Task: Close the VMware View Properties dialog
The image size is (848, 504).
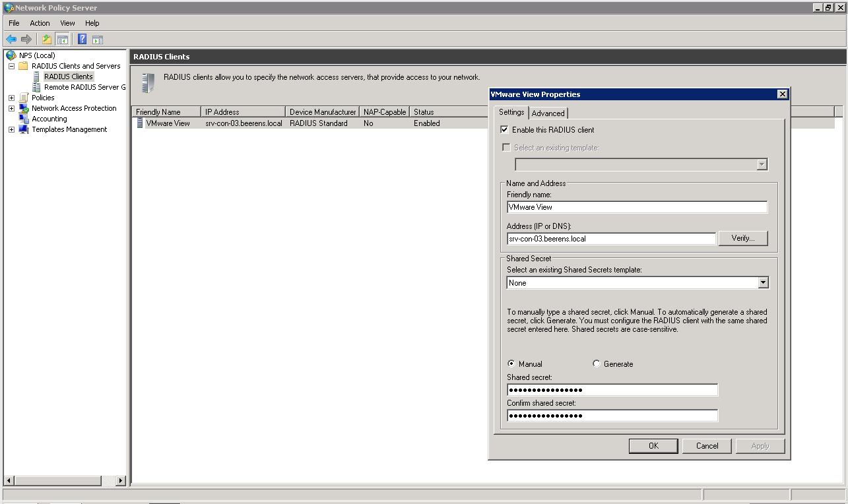Action: [782, 94]
